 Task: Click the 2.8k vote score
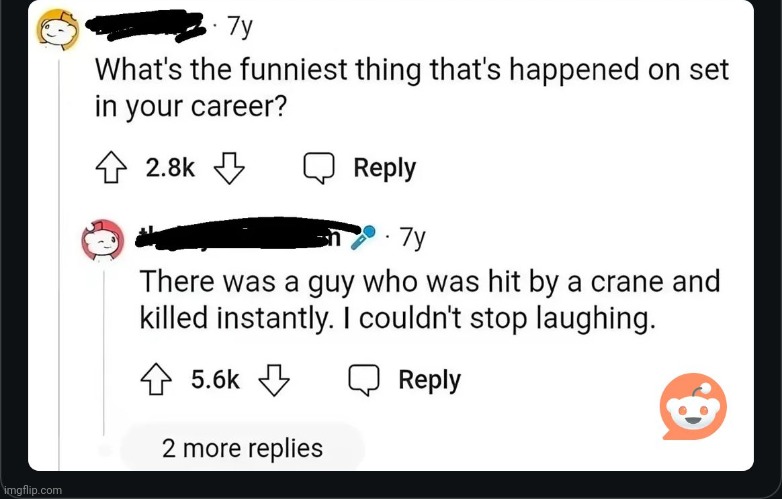tap(170, 168)
